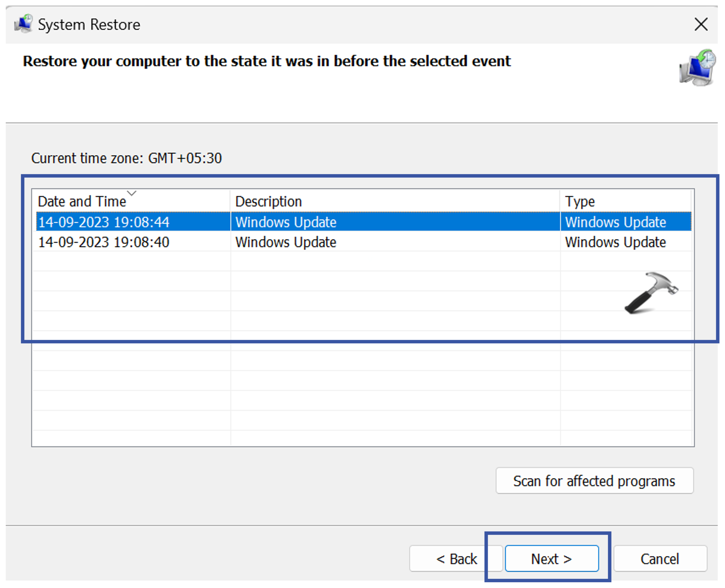Click Scan for affected programs button

pos(594,481)
